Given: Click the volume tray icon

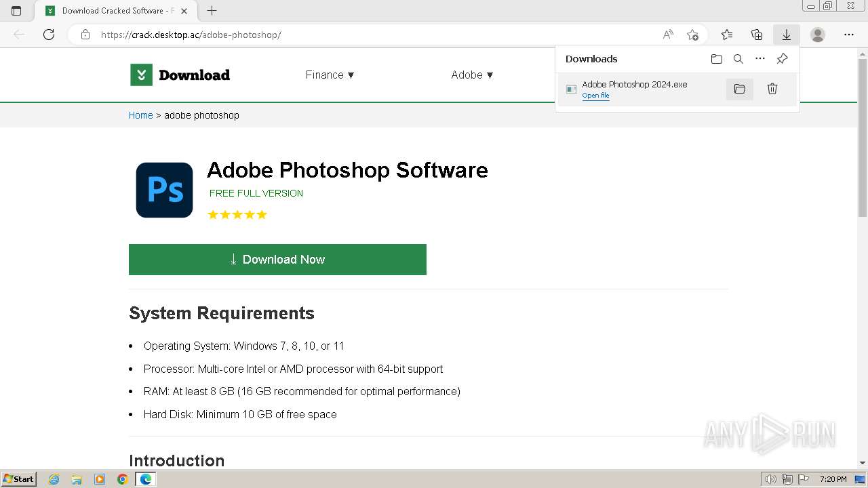Looking at the screenshot, I should 771,479.
